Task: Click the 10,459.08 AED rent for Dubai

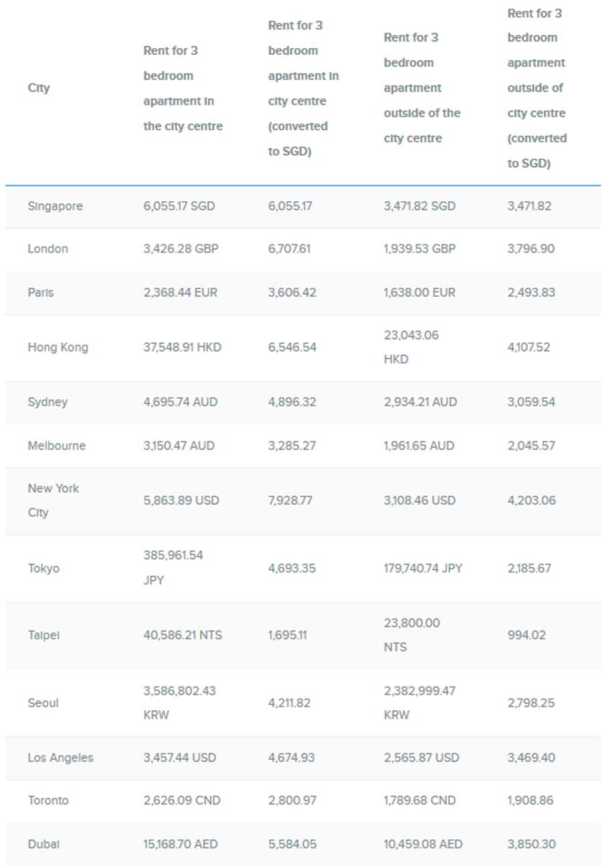Action: tap(423, 844)
